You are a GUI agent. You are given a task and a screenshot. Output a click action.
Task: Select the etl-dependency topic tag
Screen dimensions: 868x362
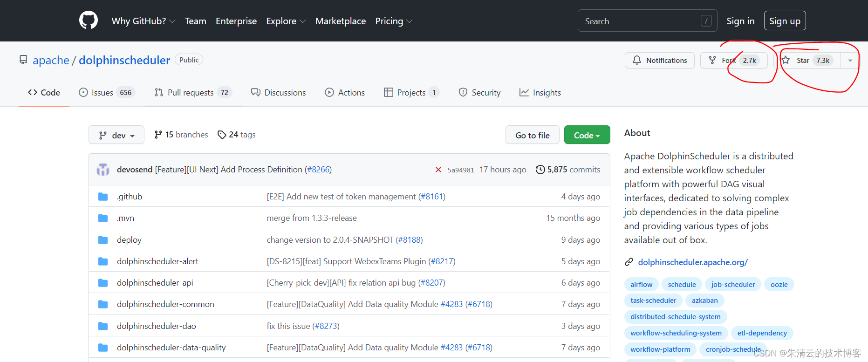762,333
